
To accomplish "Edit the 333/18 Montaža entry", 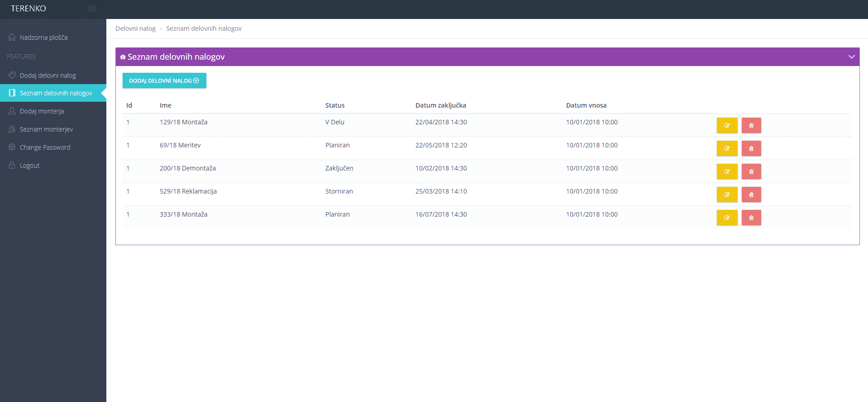I will [727, 218].
